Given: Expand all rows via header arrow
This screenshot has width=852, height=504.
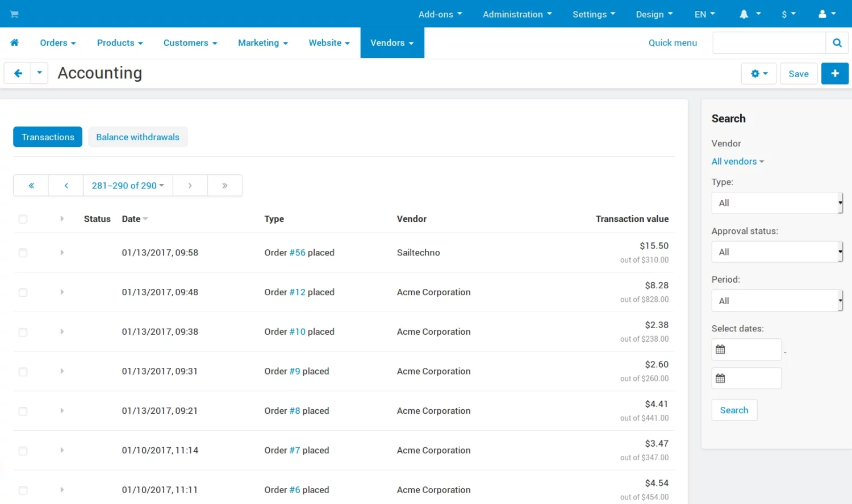Looking at the screenshot, I should coord(62,219).
